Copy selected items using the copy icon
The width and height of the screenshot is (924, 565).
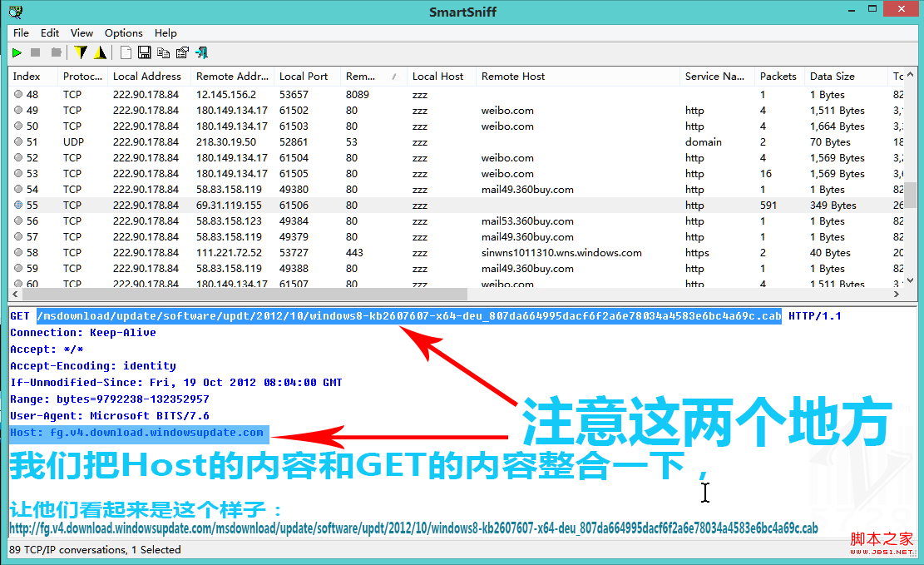(163, 53)
